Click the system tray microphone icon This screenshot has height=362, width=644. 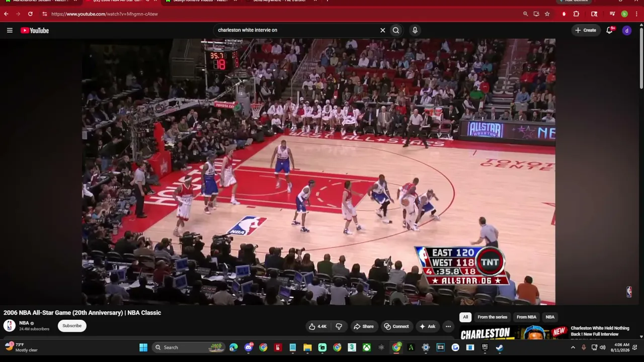pyautogui.click(x=584, y=347)
